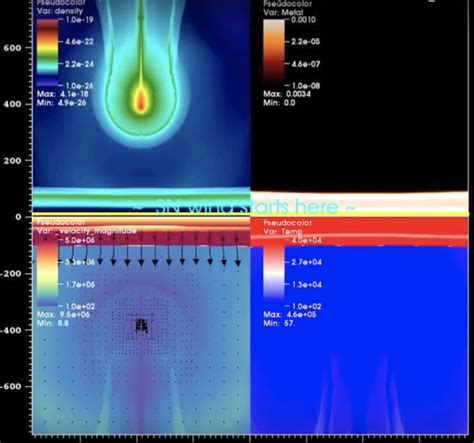Click the Metal legend value 1.0e-08
Image resolution: width=474 pixels, height=443 pixels.
[x=306, y=86]
